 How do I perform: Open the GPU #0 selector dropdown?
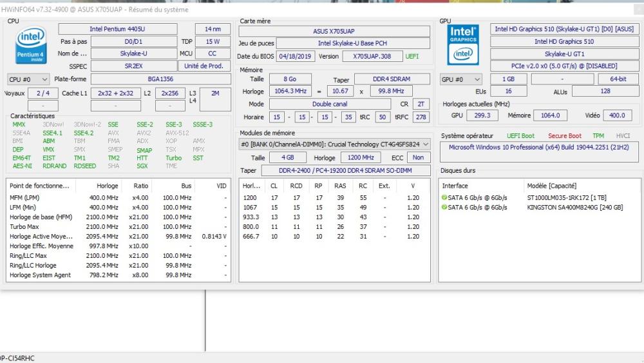461,79
